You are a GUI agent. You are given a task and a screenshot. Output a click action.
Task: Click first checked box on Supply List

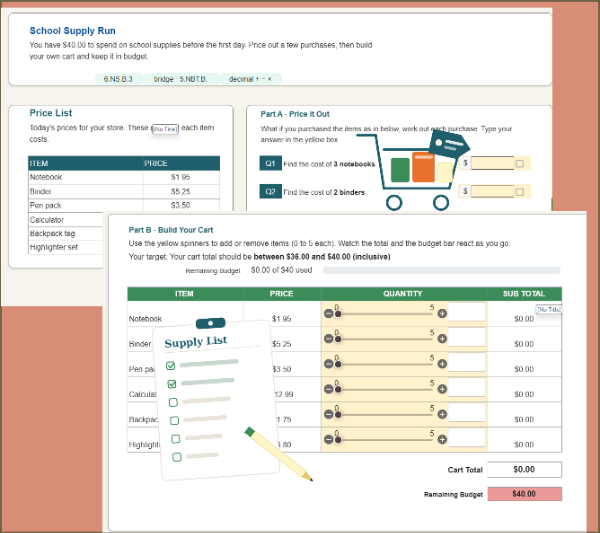(171, 365)
